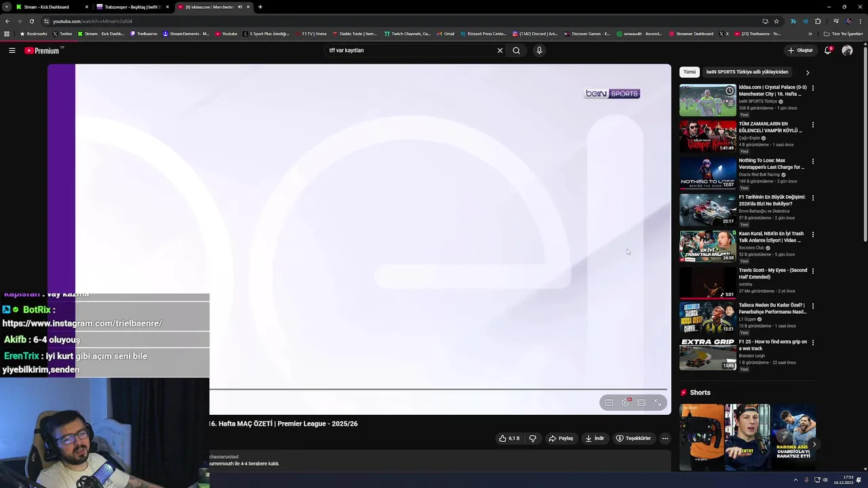The image size is (868, 488).
Task: Open the browser extensions puzzle icon
Action: (818, 21)
